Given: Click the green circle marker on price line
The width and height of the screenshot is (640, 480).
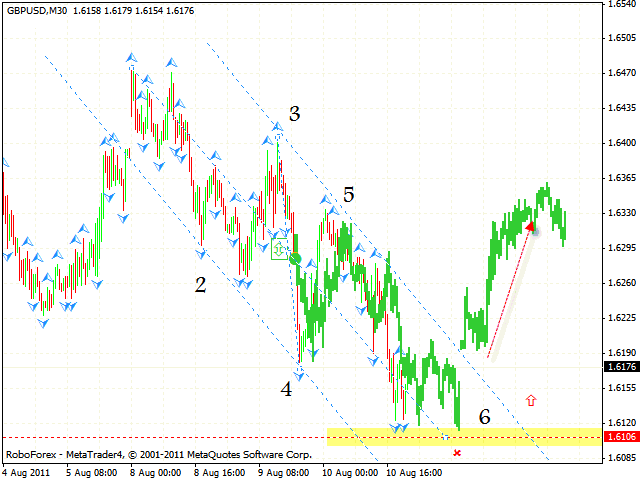Looking at the screenshot, I should click(295, 258).
